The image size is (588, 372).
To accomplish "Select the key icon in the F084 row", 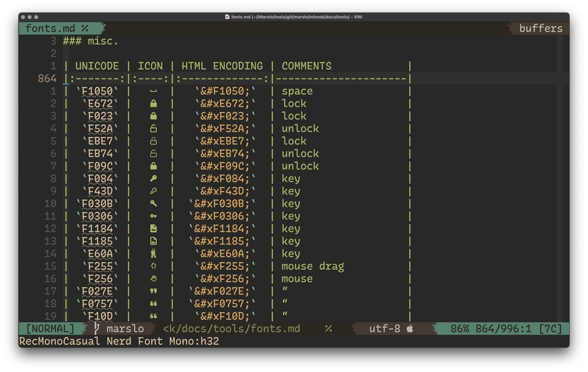I will [x=154, y=178].
